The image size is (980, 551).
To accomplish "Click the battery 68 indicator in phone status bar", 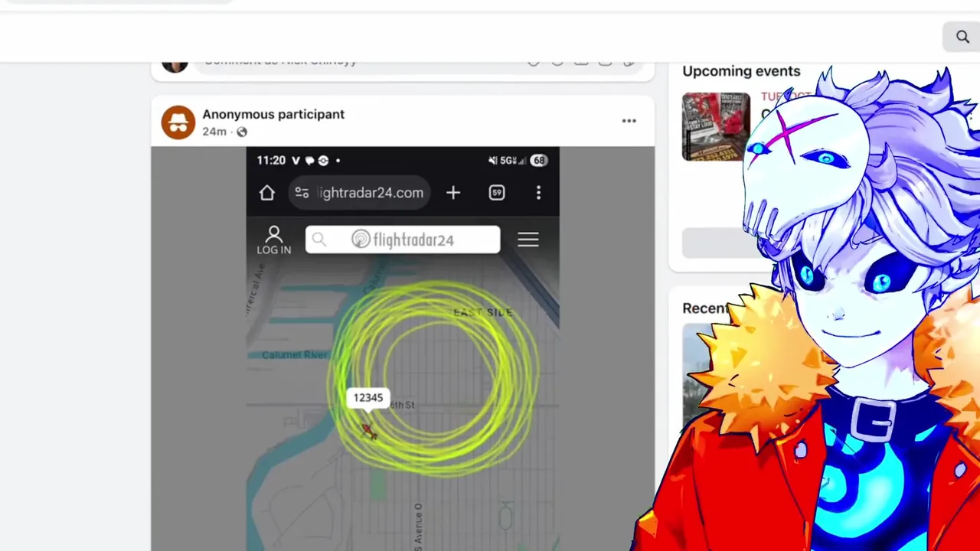I will 539,161.
